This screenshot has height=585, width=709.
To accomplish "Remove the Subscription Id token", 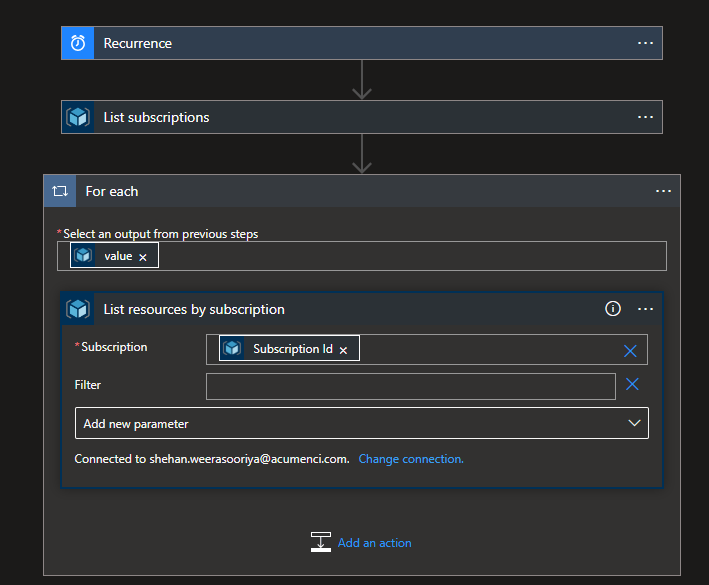I will click(x=343, y=350).
